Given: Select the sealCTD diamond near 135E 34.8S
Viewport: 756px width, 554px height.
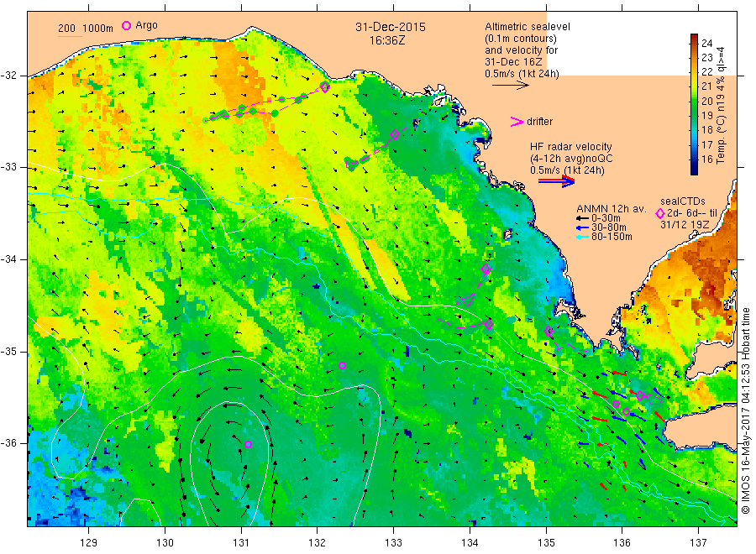Looking at the screenshot, I should point(549,331).
